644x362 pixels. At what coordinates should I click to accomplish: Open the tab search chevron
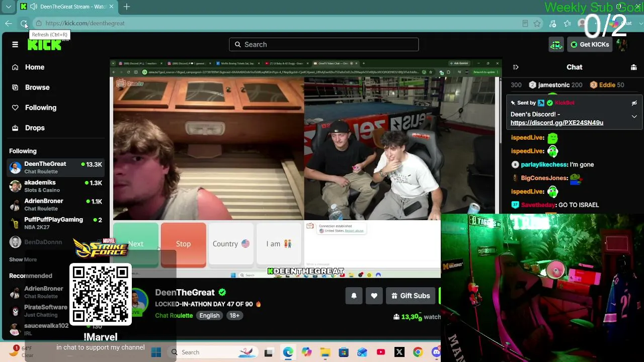[x=9, y=7]
